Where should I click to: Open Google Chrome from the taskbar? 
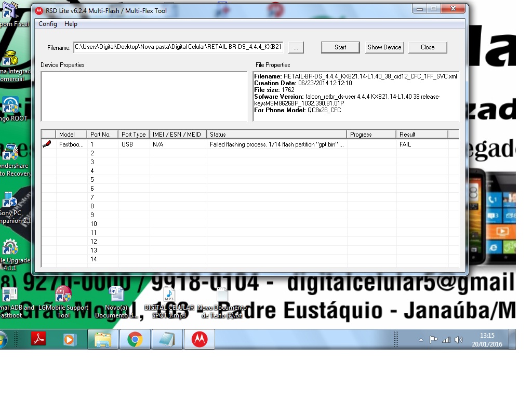[x=135, y=339]
